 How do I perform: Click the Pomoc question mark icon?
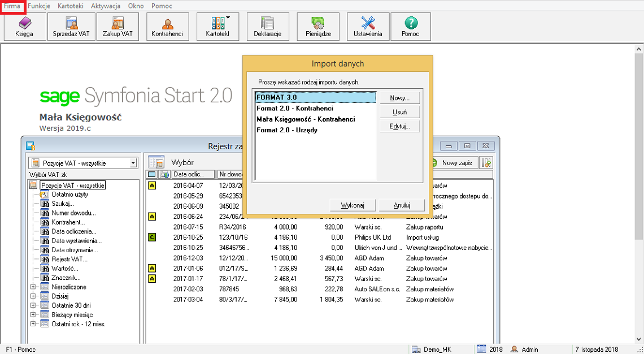pos(411,27)
